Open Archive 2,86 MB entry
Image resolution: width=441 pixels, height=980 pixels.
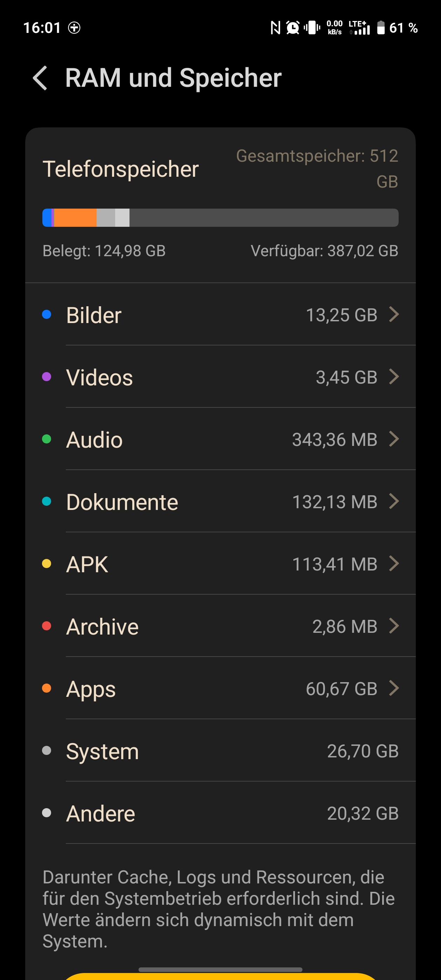(x=220, y=626)
